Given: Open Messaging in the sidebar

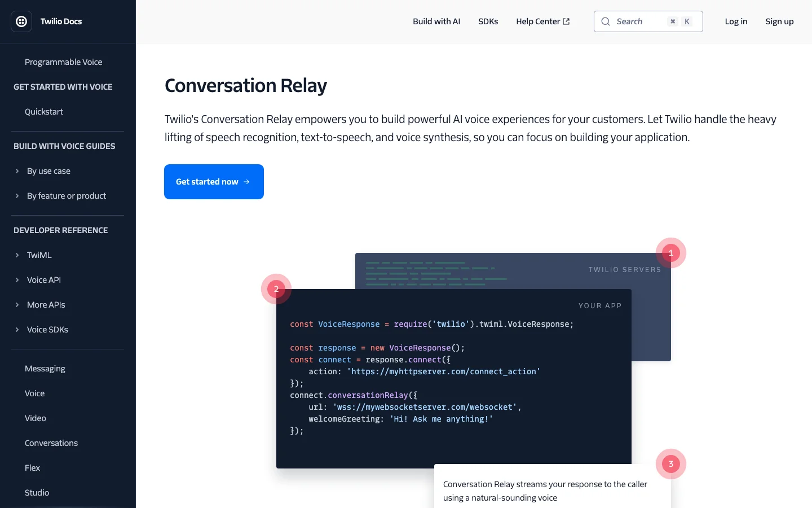Looking at the screenshot, I should coord(45,369).
